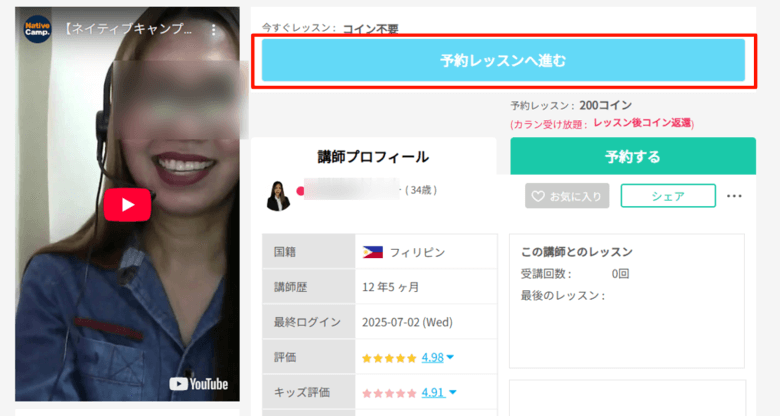Open the 4.91 kids rating link
Viewport: 780px width, 416px height.
point(433,392)
